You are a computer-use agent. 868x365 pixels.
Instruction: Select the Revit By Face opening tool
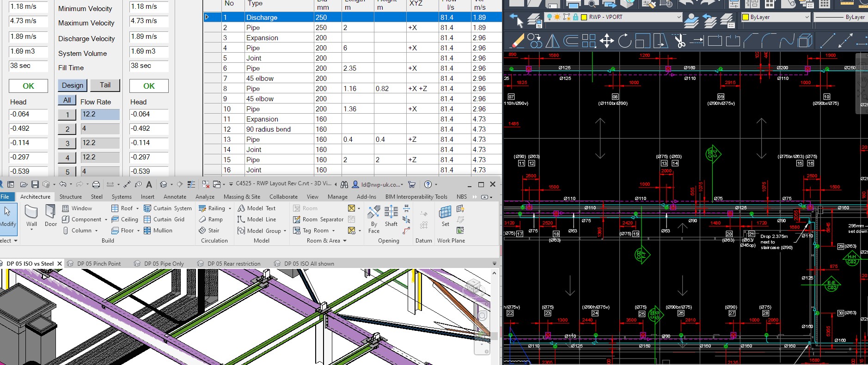[374, 219]
